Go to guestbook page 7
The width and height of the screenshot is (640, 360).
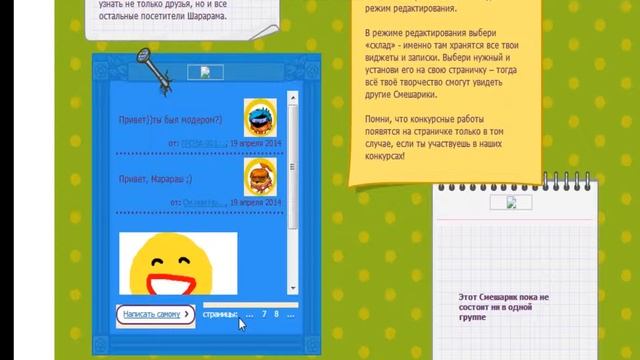point(264,314)
